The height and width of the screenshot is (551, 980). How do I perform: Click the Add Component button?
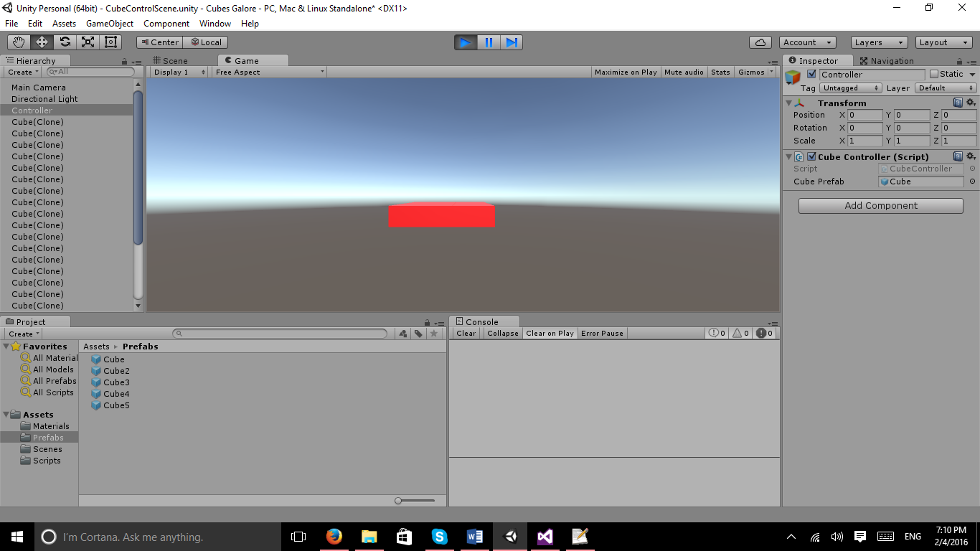[881, 205]
